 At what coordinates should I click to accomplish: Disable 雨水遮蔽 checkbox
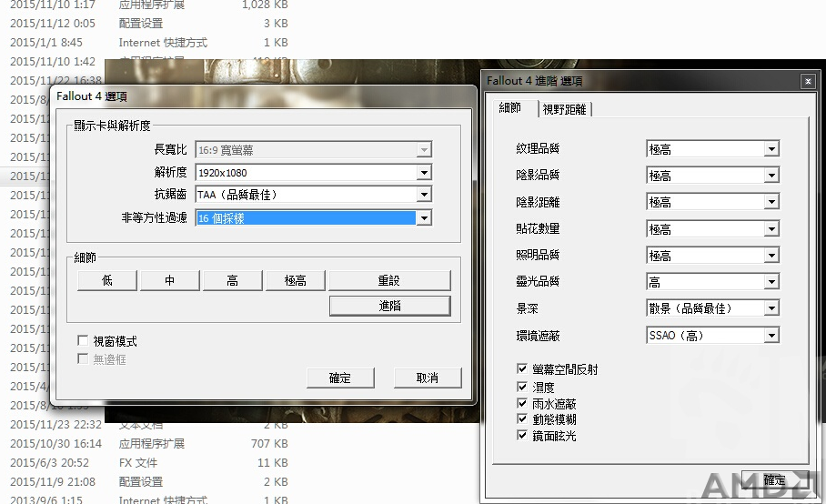click(522, 403)
